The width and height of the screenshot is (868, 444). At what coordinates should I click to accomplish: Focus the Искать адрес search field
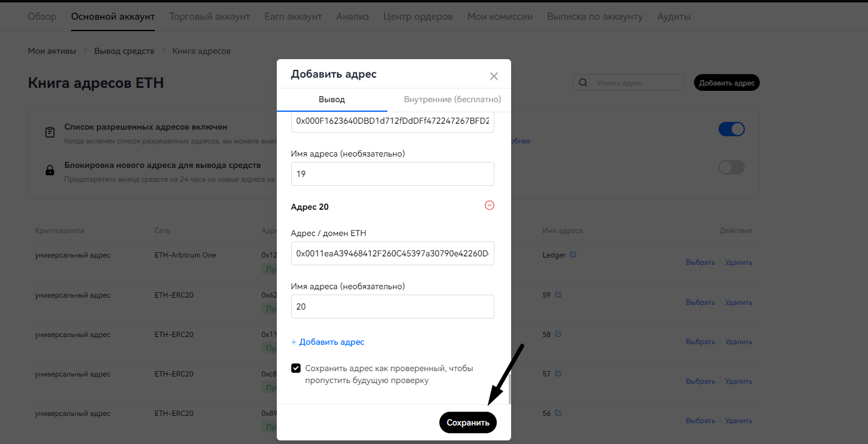pyautogui.click(x=628, y=83)
